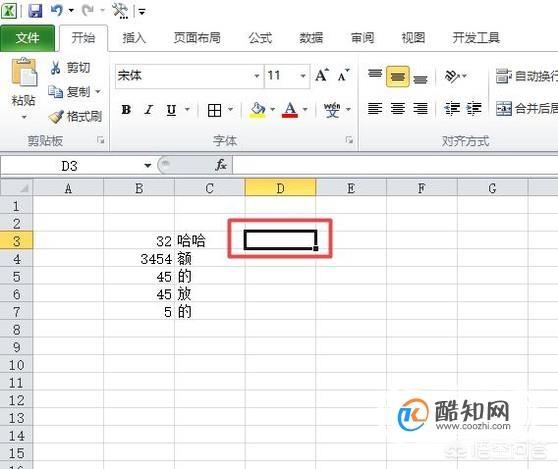The height and width of the screenshot is (469, 558).
Task: Open the font size 11 dropdown
Action: click(303, 76)
